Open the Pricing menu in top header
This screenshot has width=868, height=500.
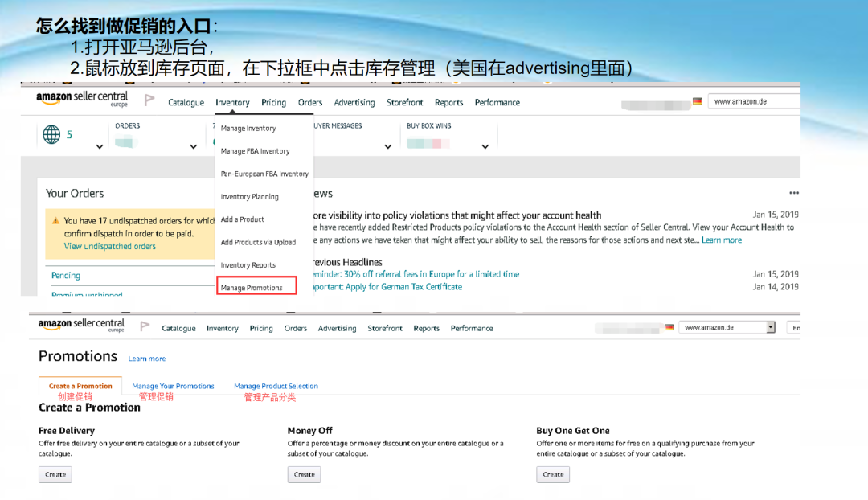tap(273, 102)
